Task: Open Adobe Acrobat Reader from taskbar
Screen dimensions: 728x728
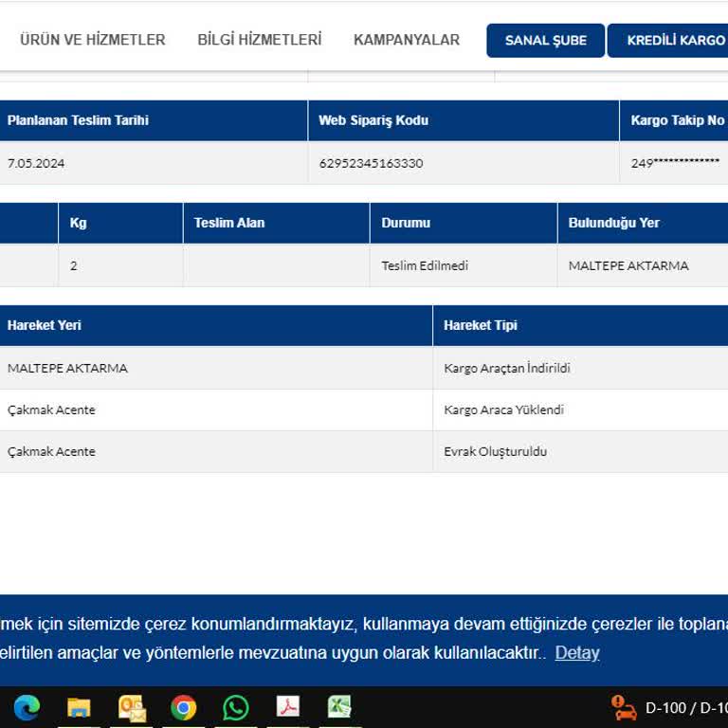Action: click(288, 707)
